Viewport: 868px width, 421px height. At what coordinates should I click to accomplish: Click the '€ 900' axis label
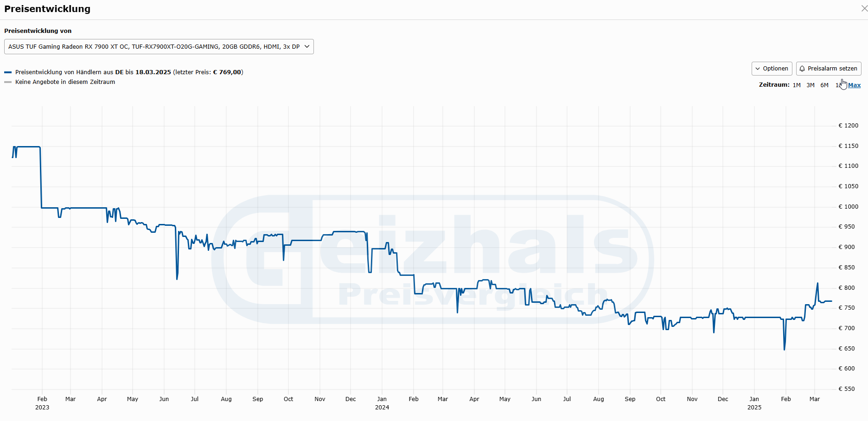(x=847, y=247)
